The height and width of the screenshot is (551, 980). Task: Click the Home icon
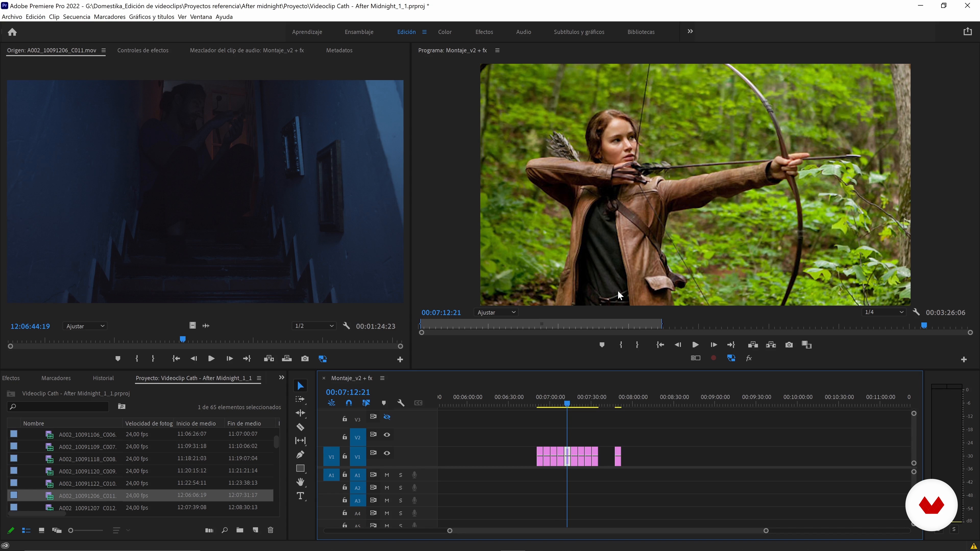[12, 32]
